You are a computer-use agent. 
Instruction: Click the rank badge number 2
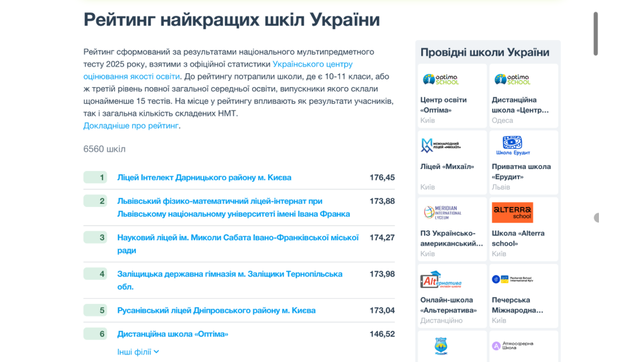point(96,201)
